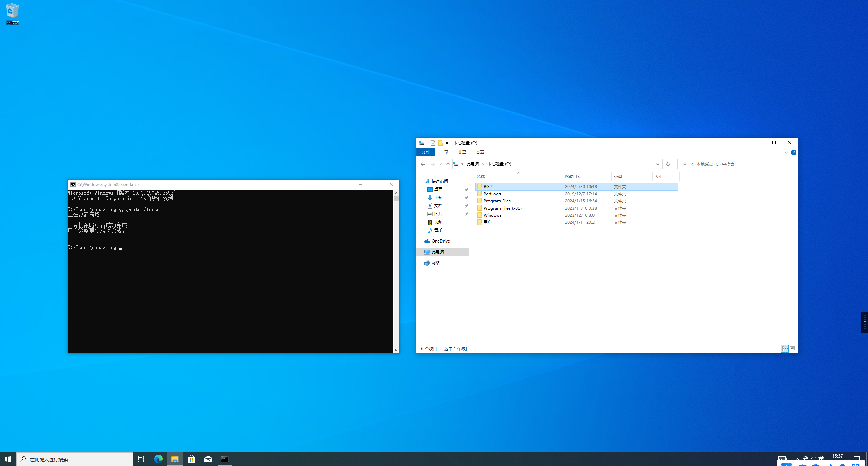This screenshot has height=466, width=868.
Task: Click the forward navigation arrow in Explorer
Action: click(x=433, y=164)
